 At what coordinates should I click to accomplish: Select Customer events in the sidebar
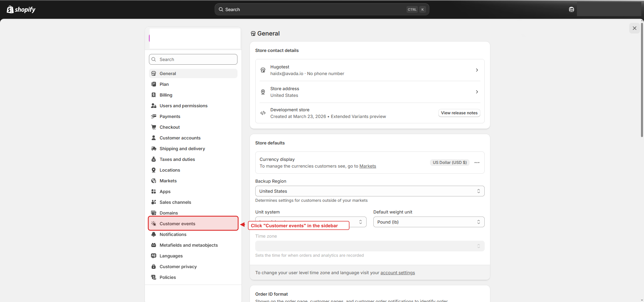pyautogui.click(x=193, y=224)
